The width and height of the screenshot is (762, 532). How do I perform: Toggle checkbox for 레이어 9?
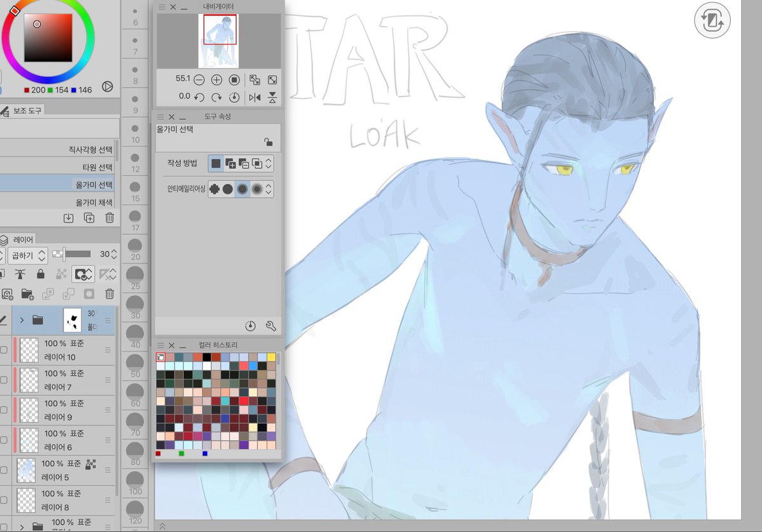coord(4,410)
